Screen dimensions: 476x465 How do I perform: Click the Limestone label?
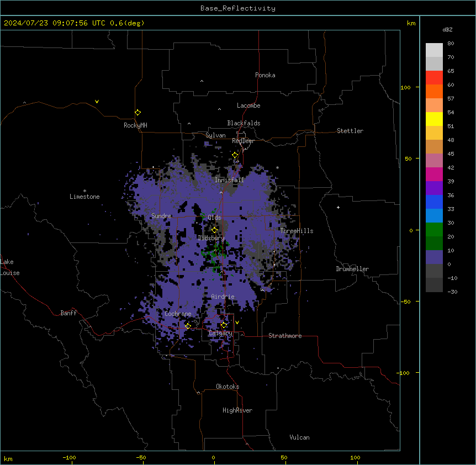click(84, 197)
